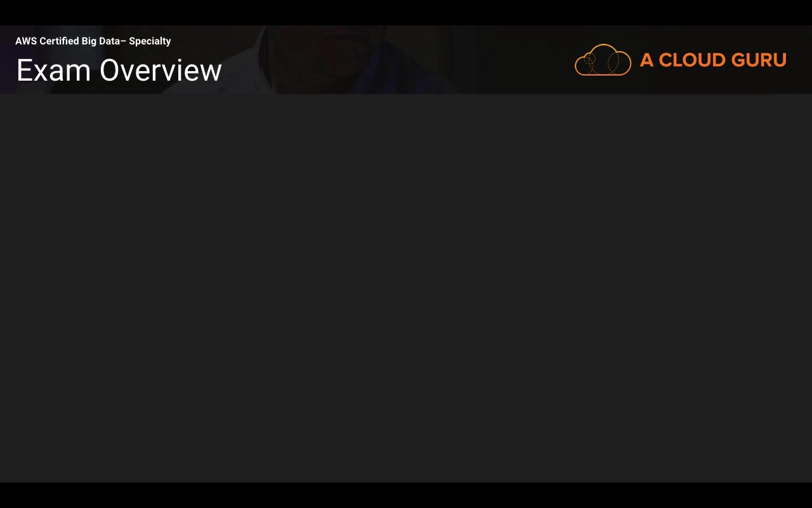This screenshot has height=508, width=812.
Task: Click the word Certified in the subtitle
Action: pyautogui.click(x=59, y=41)
